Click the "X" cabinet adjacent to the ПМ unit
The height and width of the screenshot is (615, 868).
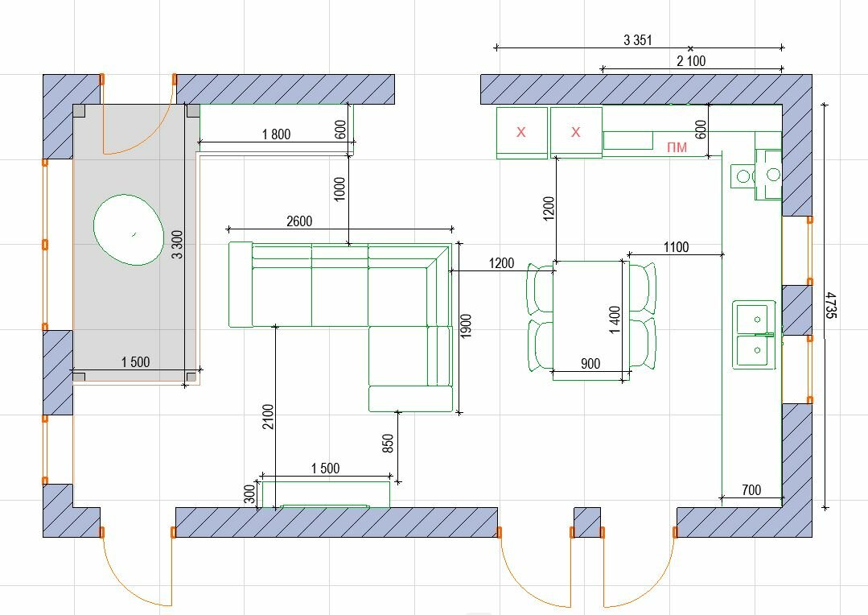click(x=576, y=133)
